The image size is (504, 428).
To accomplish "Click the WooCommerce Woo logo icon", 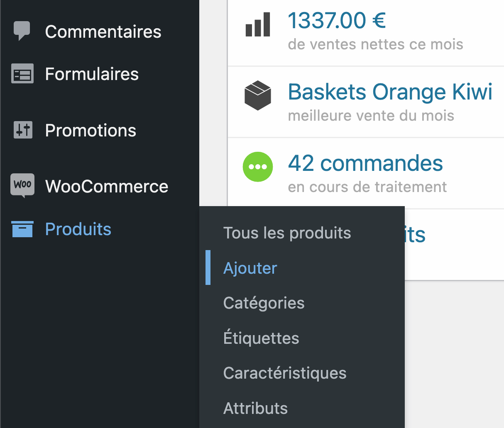I will 22,185.
